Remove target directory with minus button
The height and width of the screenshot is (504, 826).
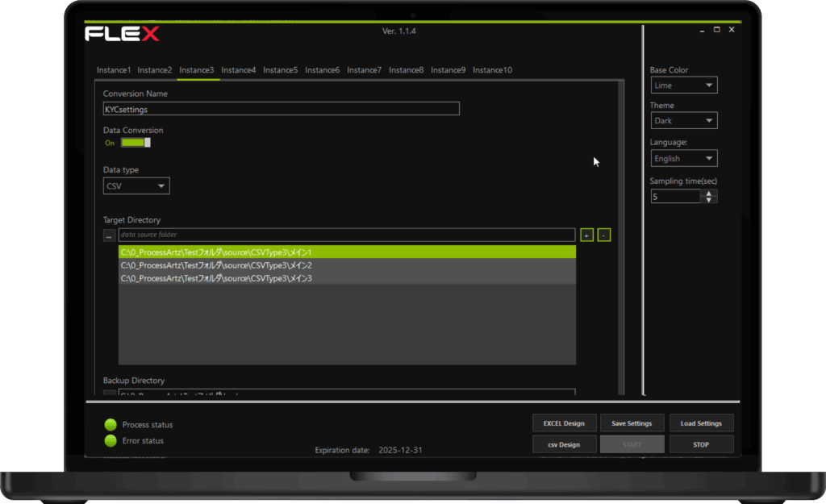[604, 235]
